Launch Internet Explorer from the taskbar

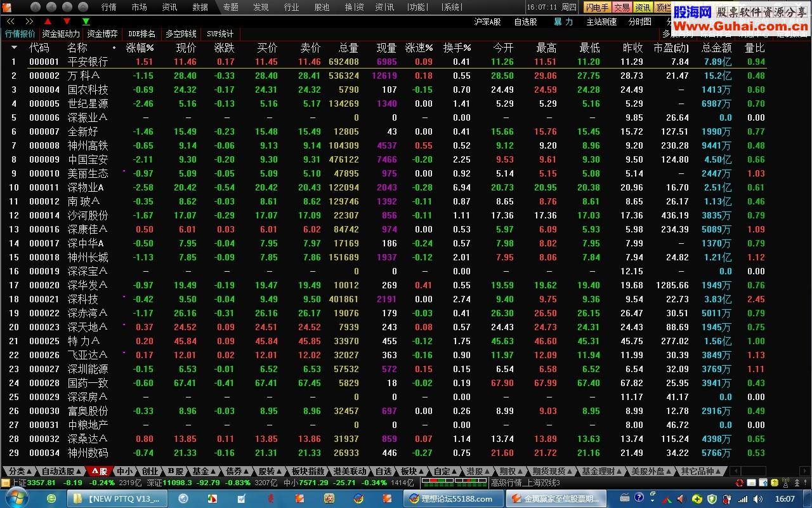coord(52,498)
